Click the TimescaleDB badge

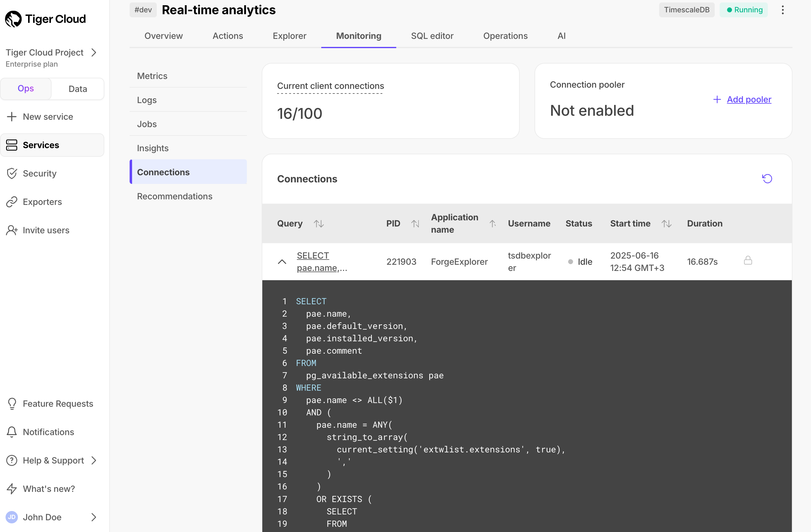686,10
